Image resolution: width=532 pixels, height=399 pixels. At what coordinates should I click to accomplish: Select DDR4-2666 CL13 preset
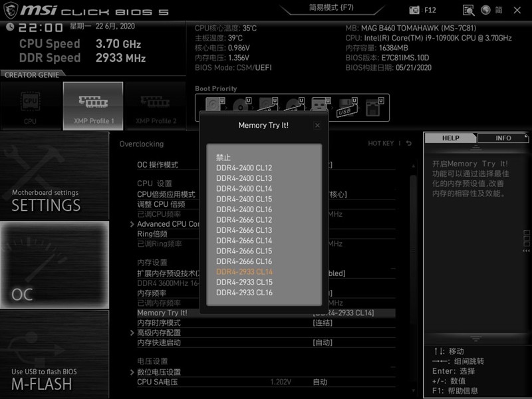tap(244, 230)
